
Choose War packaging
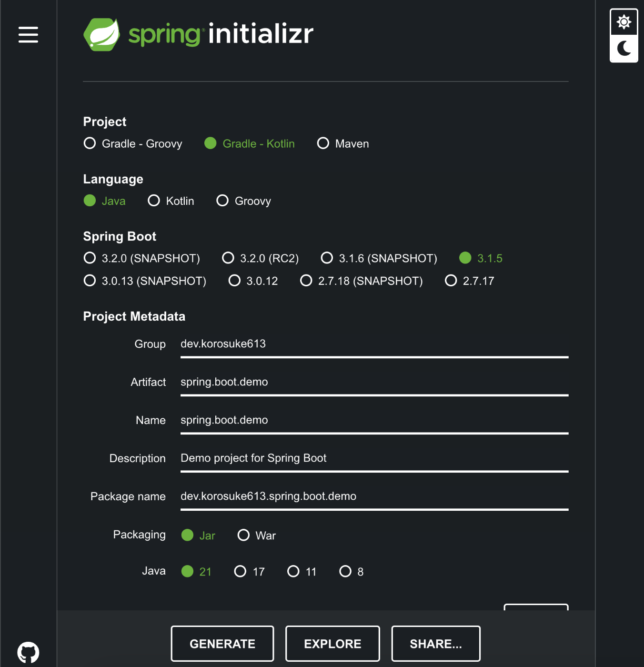click(257, 535)
